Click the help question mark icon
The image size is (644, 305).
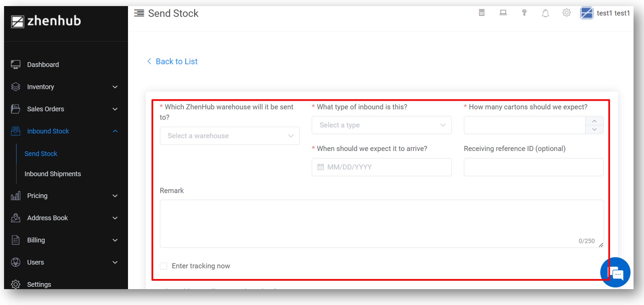coord(524,13)
